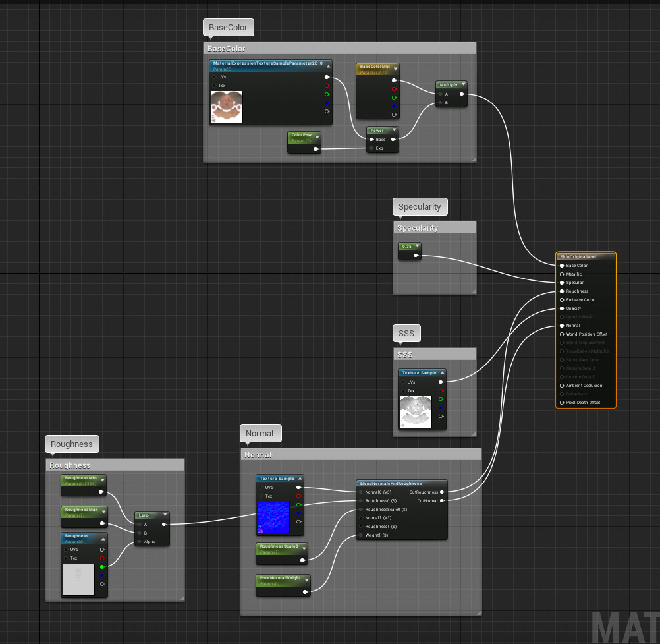This screenshot has height=644, width=660.
Task: Click the BaseColor comment bubble label
Action: coord(228,28)
